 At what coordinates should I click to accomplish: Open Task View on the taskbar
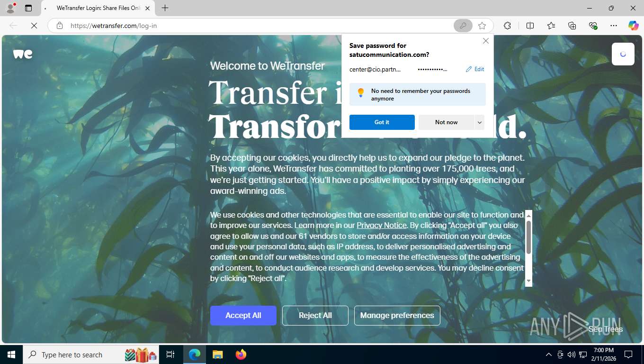(x=170, y=355)
